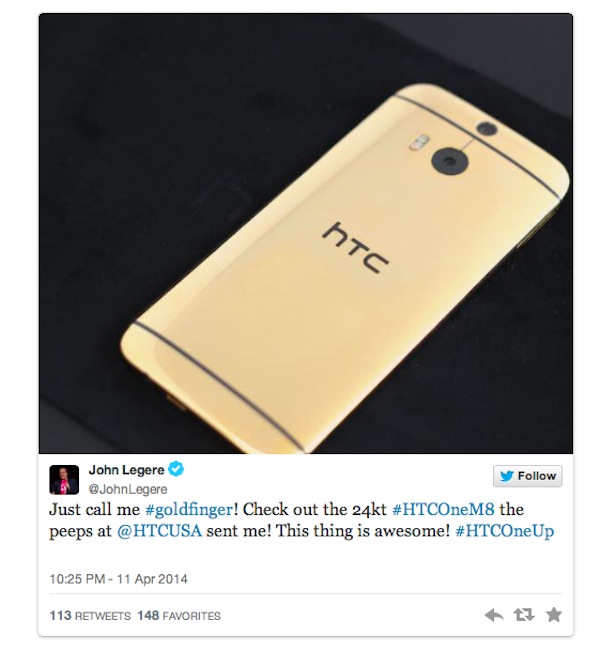Viewport: 600px width, 652px height.
Task: View the 148 favorites list
Action: click(x=179, y=615)
